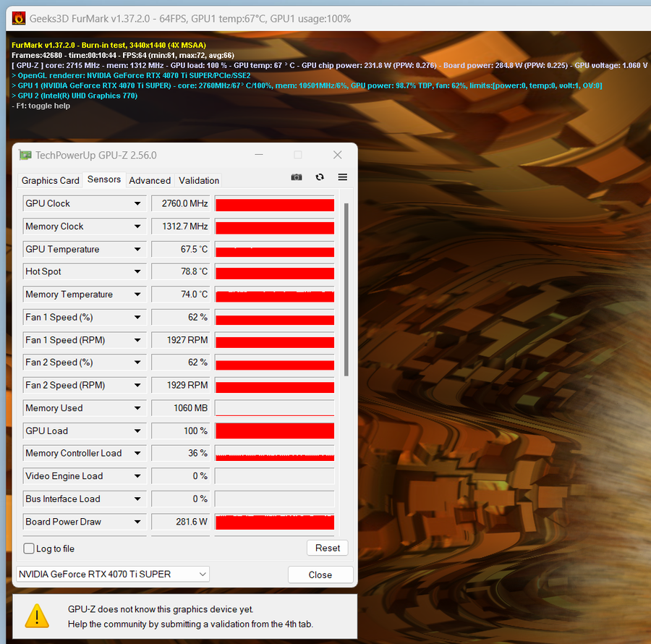Click the 36 % controller load value
The height and width of the screenshot is (644, 651).
[x=181, y=454]
